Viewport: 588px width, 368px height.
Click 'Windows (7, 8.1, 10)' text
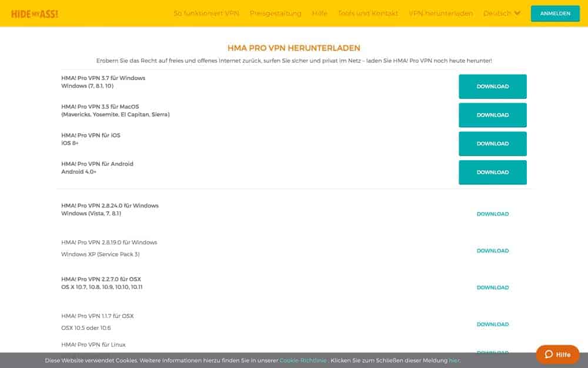pyautogui.click(x=88, y=86)
